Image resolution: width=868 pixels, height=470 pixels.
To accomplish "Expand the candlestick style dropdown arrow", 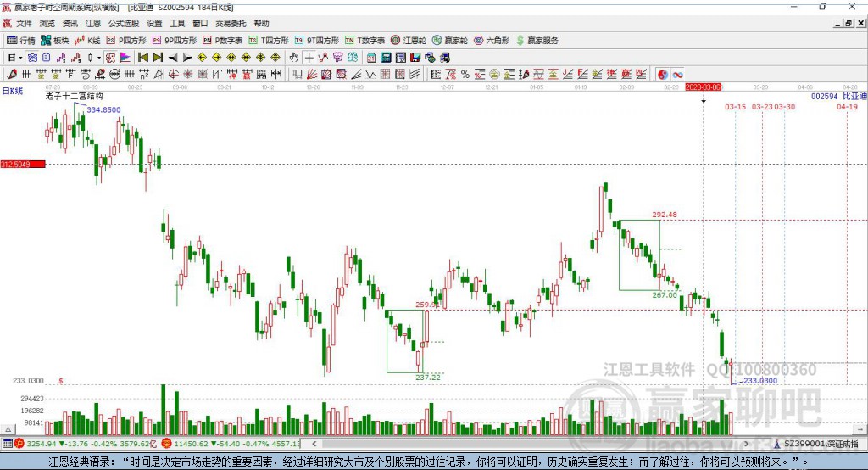I will [x=99, y=58].
